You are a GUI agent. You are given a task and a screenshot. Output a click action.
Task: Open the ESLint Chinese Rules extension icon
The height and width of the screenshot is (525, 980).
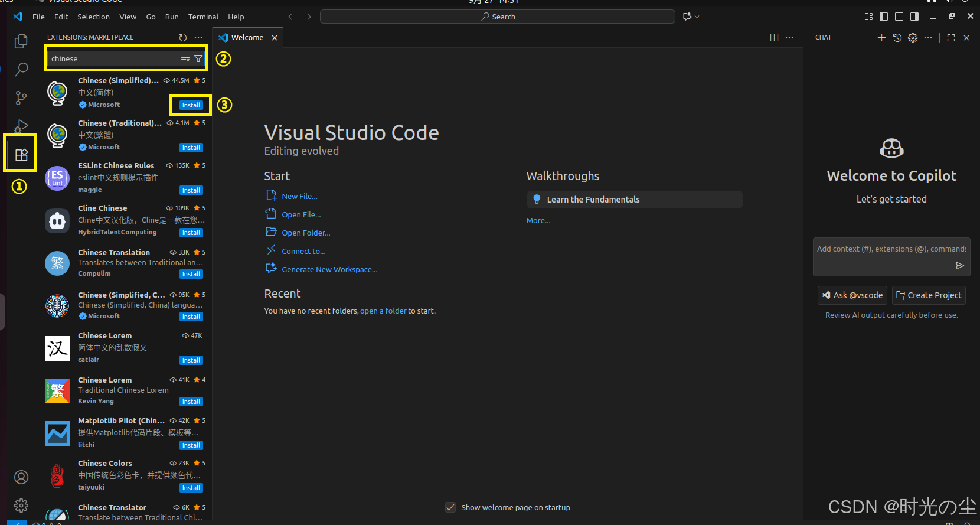[57, 178]
